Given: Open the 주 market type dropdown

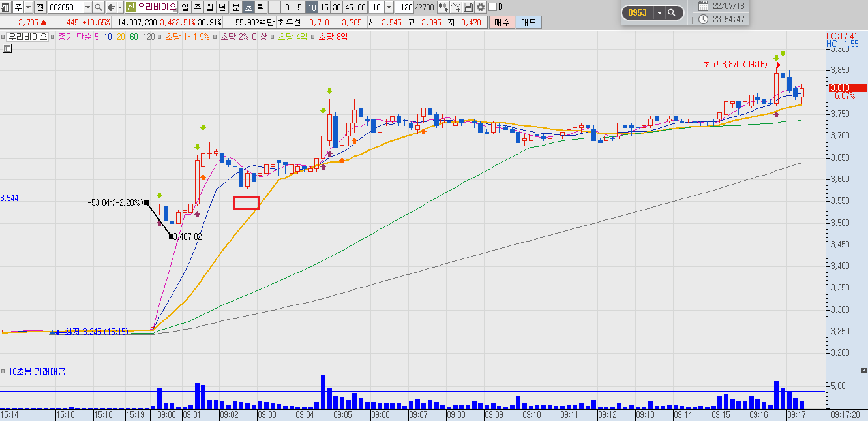Looking at the screenshot, I should [x=28, y=7].
